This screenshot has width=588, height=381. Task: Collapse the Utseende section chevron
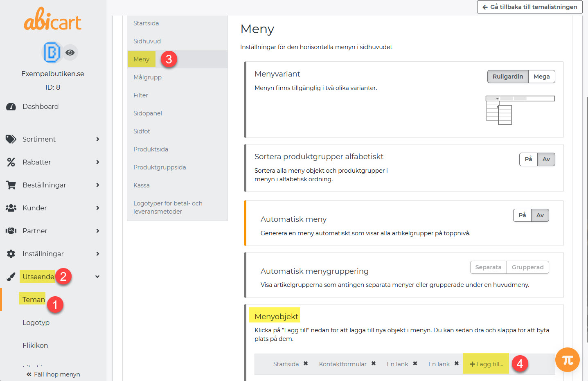pyautogui.click(x=97, y=277)
